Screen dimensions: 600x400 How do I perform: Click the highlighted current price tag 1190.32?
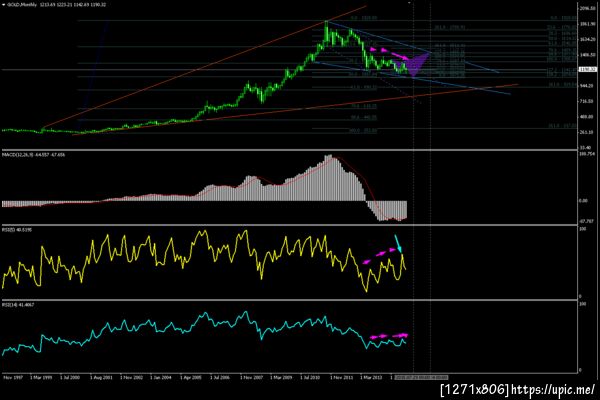point(588,70)
